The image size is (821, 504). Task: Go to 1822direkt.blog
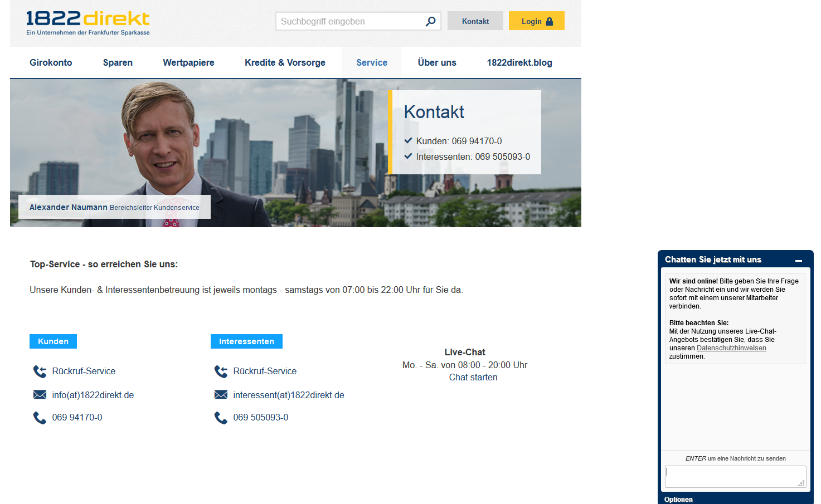(519, 62)
